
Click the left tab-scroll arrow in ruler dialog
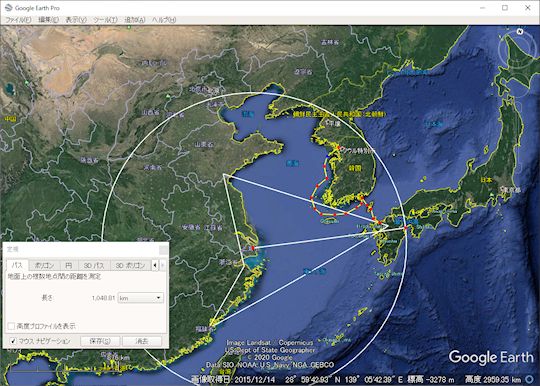(155, 265)
